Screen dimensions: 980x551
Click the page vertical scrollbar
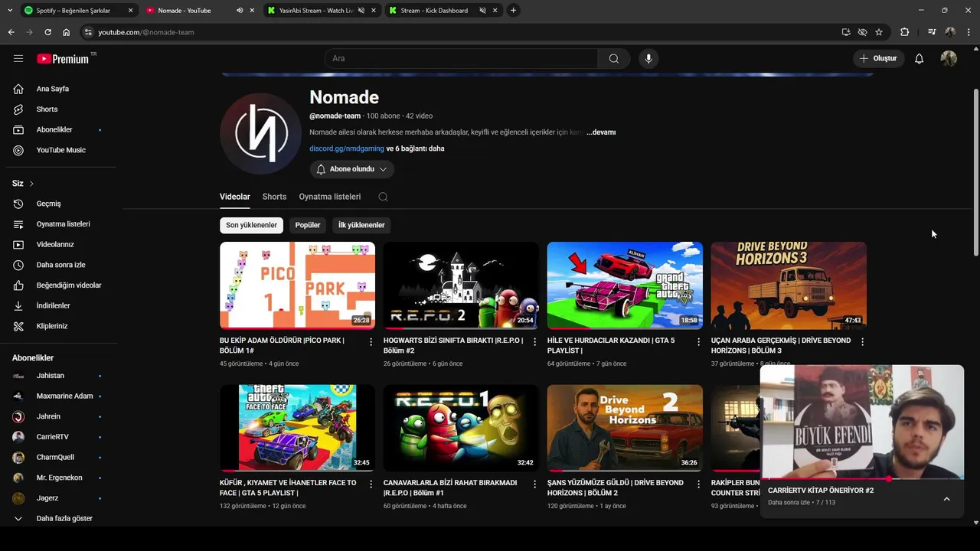click(x=975, y=172)
